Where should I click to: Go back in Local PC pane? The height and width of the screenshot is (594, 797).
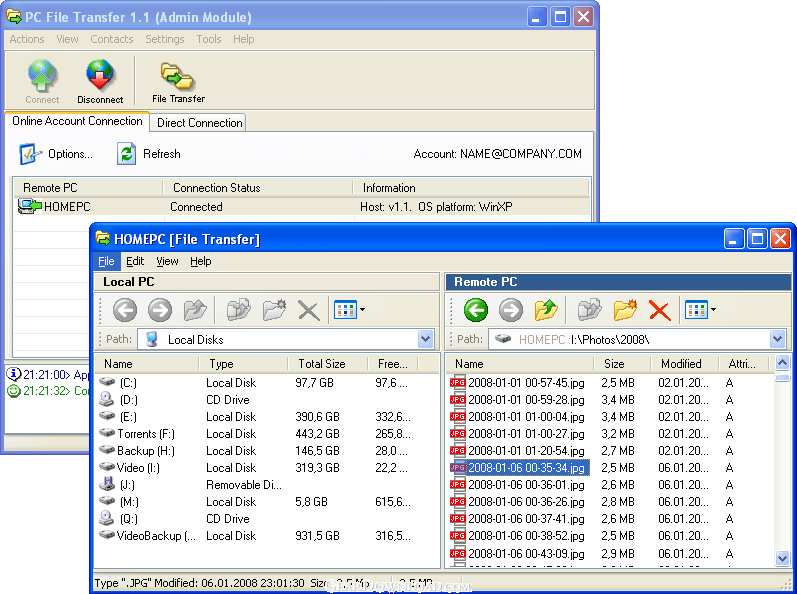(125, 309)
